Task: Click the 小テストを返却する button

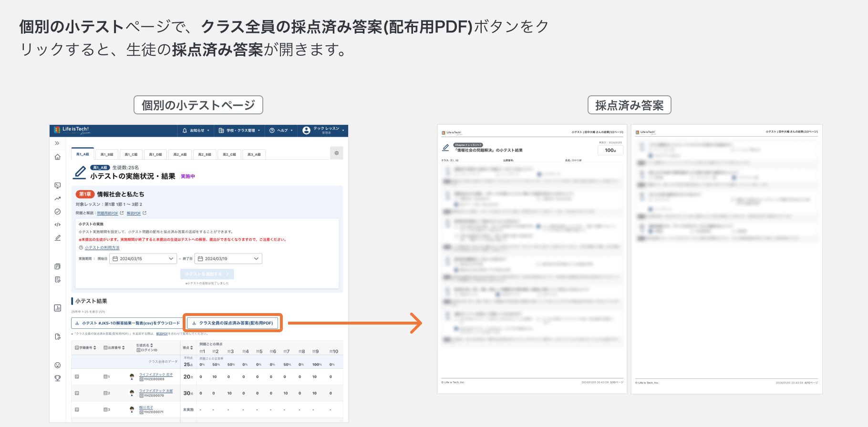Action: (x=207, y=274)
